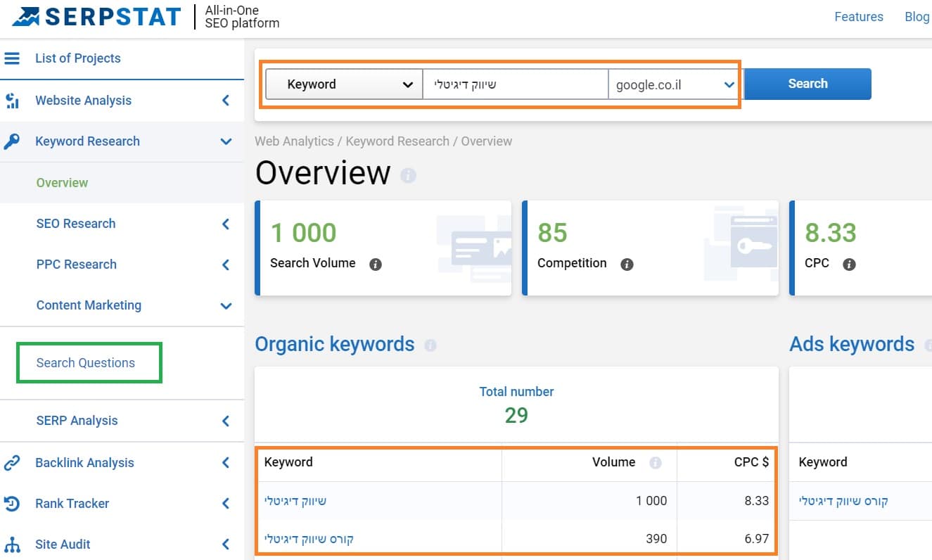Click the Site Audit hierarchy icon

[12, 545]
